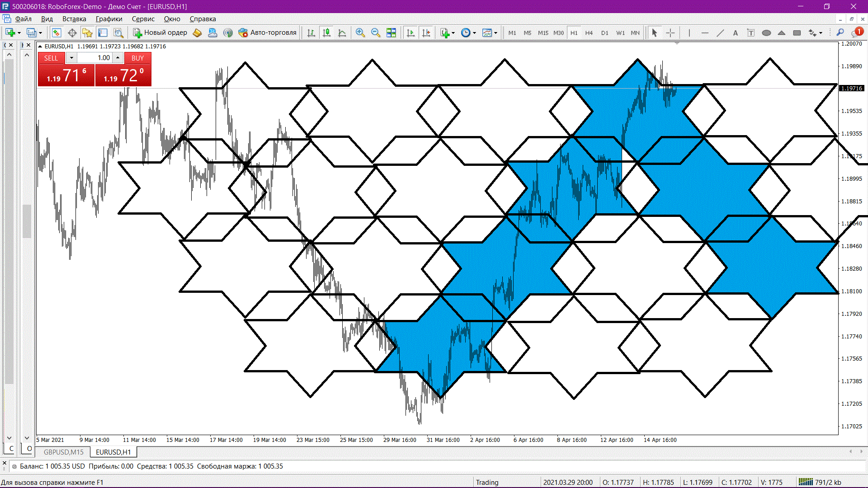Screen dimensions: 868x488
Task: Open the search magnifier icon
Action: tap(840, 33)
